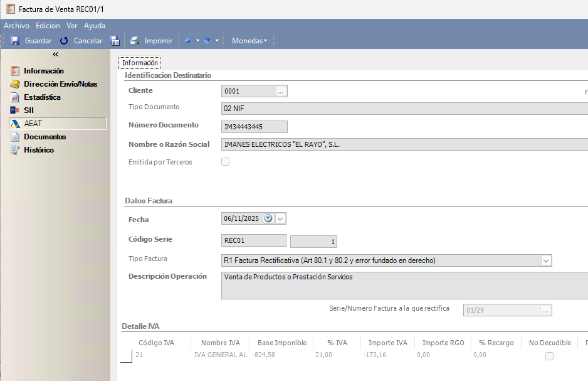Open the Documentos sidebar section
The width and height of the screenshot is (588, 381).
[45, 137]
